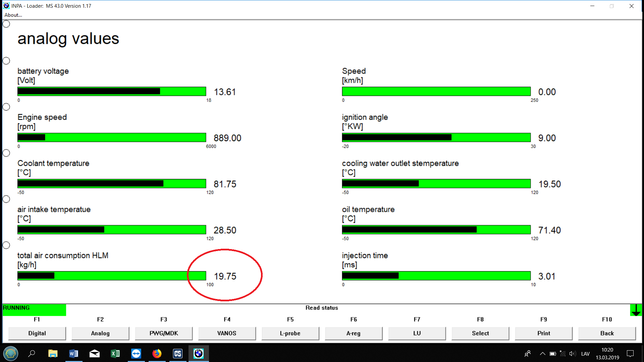Select radio button beside total air consumption
Image resolution: width=644 pixels, height=362 pixels.
(6, 245)
